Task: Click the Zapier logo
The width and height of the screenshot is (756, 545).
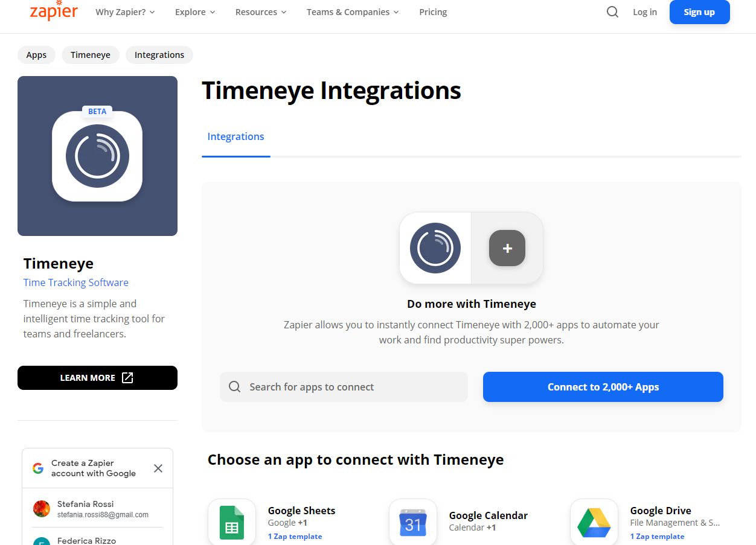Action: (x=54, y=11)
